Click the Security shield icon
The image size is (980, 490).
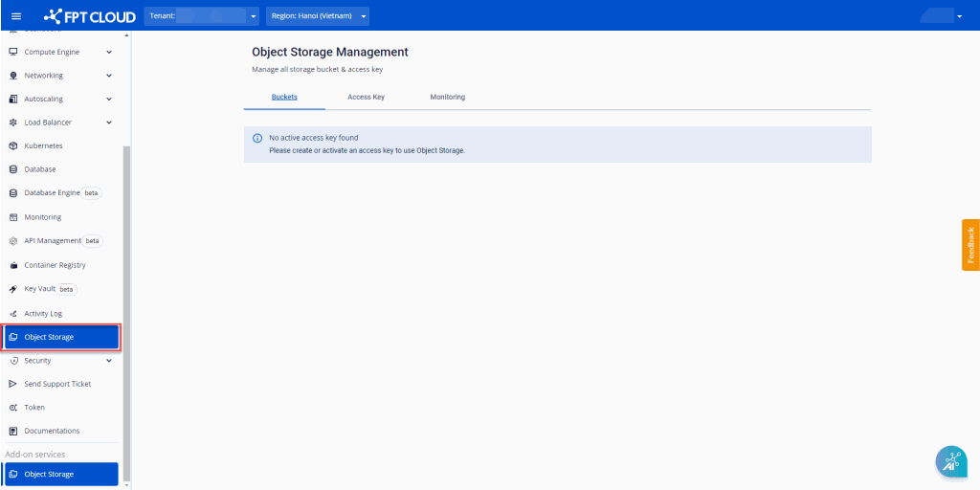pyautogui.click(x=13, y=361)
